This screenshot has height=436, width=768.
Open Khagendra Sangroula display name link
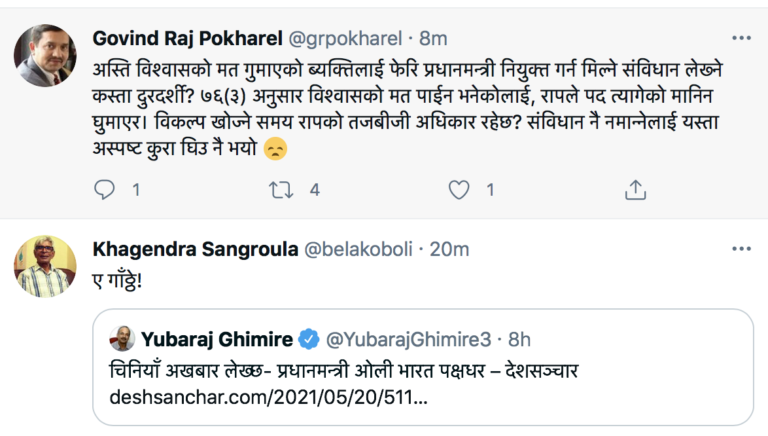pyautogui.click(x=195, y=248)
